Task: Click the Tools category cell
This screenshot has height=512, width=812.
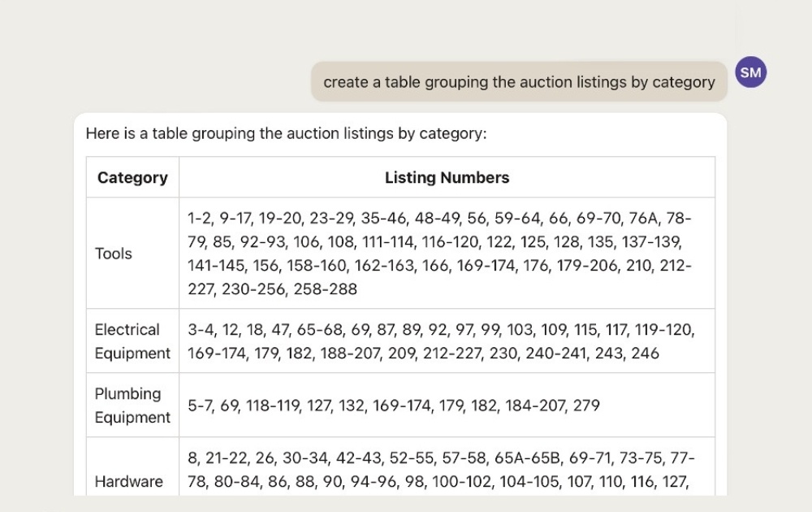Action: click(x=132, y=254)
